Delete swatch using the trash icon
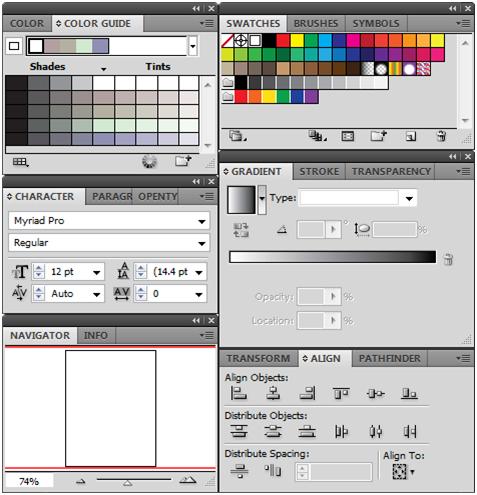 (441, 136)
